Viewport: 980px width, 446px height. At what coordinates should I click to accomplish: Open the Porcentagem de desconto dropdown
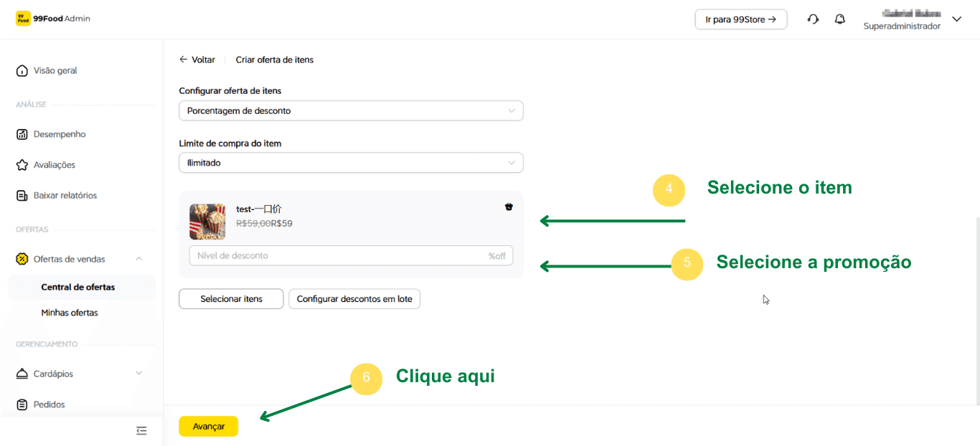(351, 111)
